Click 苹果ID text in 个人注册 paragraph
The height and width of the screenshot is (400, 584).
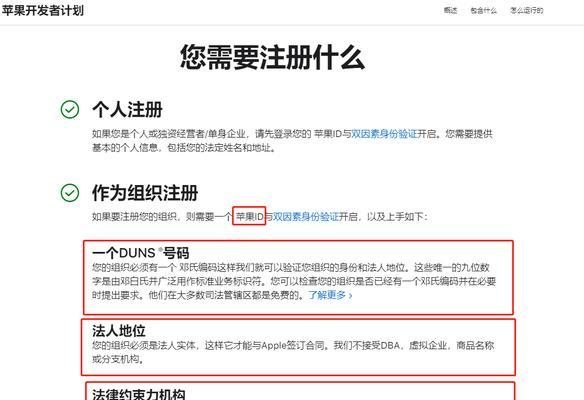[x=327, y=134]
